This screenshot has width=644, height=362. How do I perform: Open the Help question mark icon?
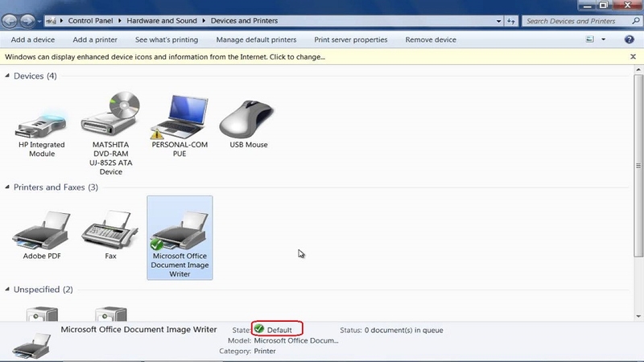pos(629,39)
